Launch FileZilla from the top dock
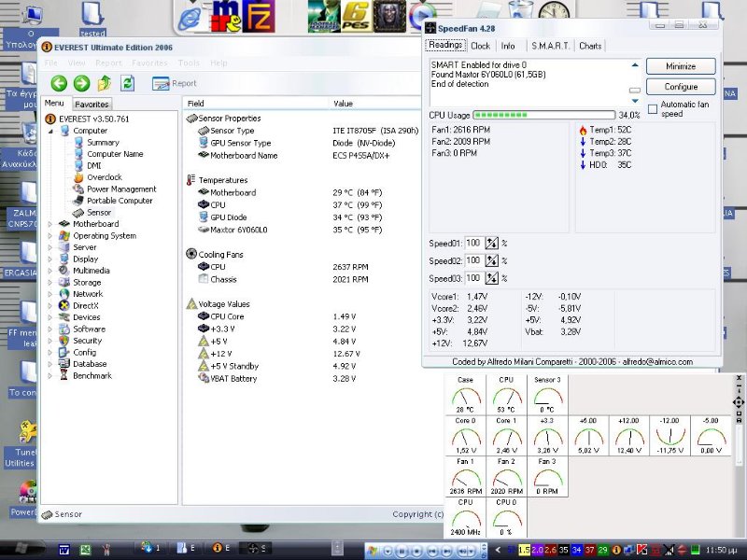The image size is (747, 560). (259, 16)
